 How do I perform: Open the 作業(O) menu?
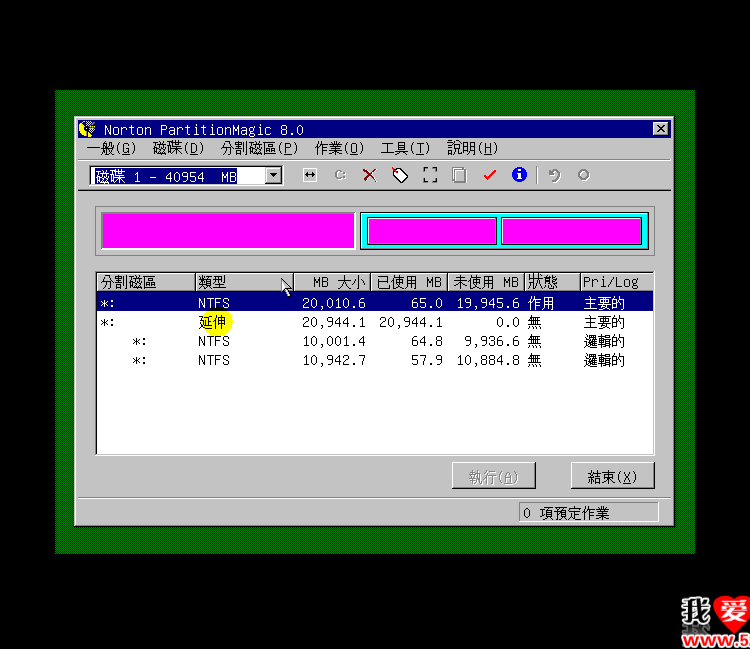pos(339,149)
